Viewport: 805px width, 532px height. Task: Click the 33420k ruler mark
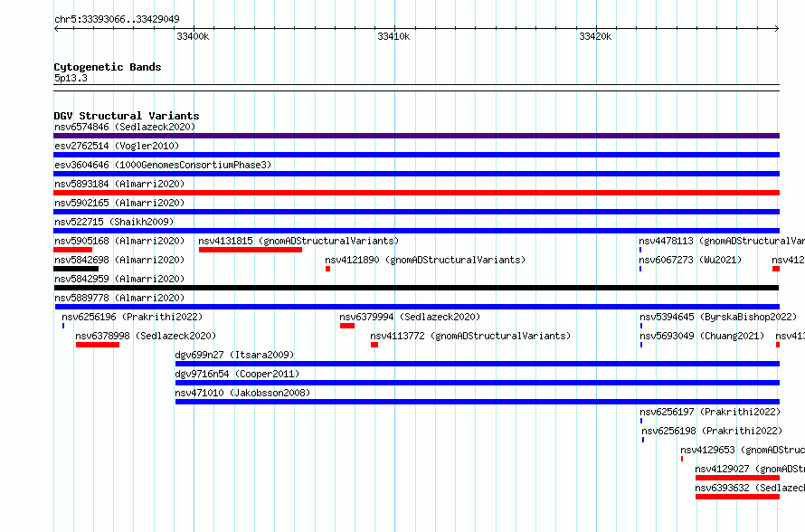tap(595, 36)
